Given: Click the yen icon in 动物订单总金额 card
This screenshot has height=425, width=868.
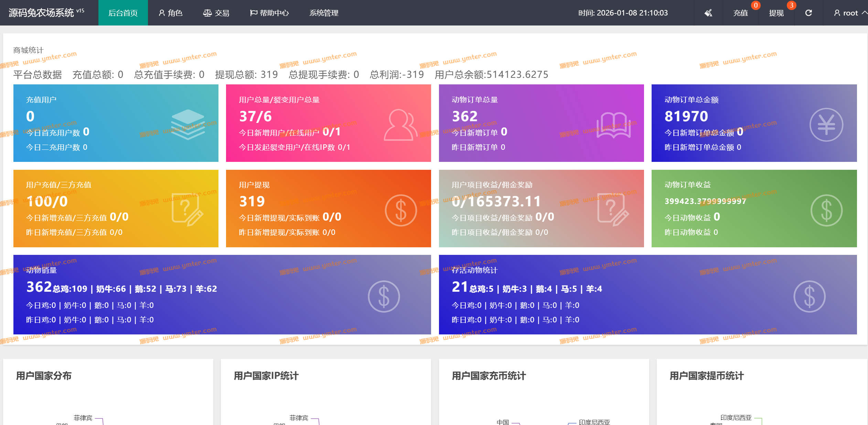Looking at the screenshot, I should point(826,125).
